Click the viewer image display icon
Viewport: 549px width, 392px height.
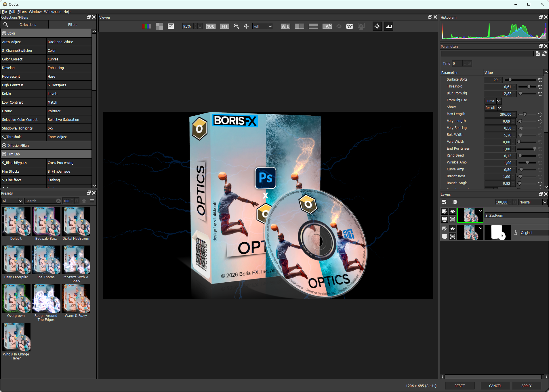click(171, 26)
